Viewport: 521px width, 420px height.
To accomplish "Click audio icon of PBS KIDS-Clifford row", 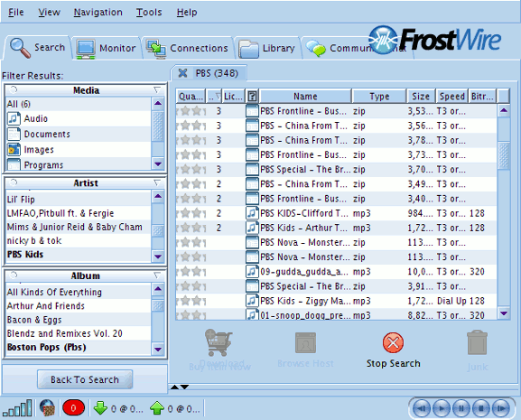I will 252,213.
